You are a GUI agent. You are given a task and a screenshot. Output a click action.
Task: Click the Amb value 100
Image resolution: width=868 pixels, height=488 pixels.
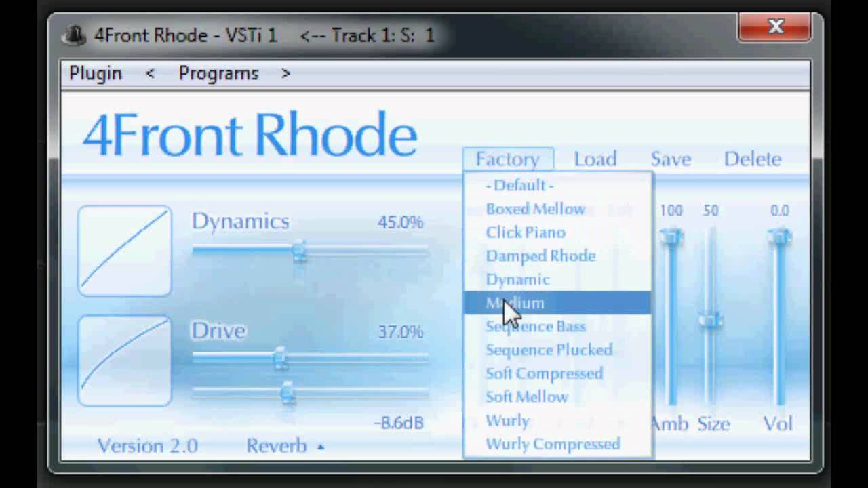coord(671,211)
